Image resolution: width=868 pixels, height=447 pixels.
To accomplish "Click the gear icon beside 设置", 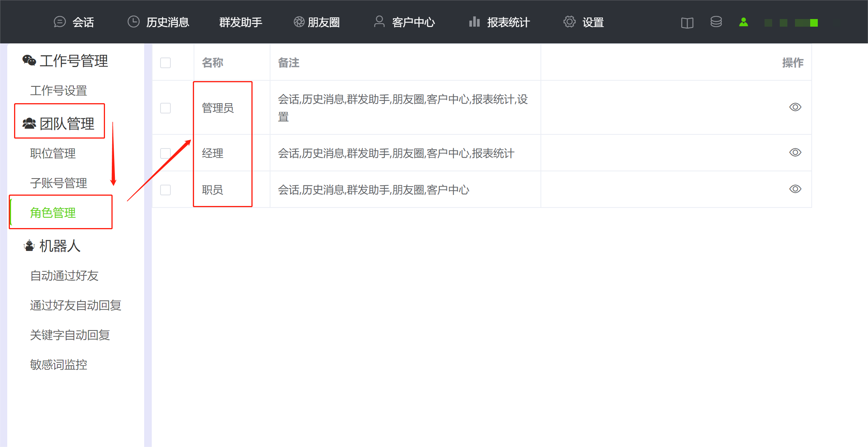I will pos(569,22).
